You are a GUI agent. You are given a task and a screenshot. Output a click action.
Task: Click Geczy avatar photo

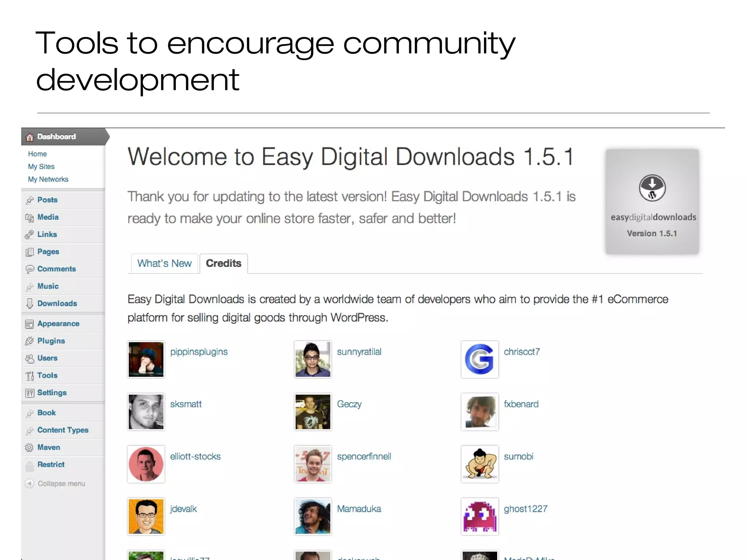click(313, 412)
